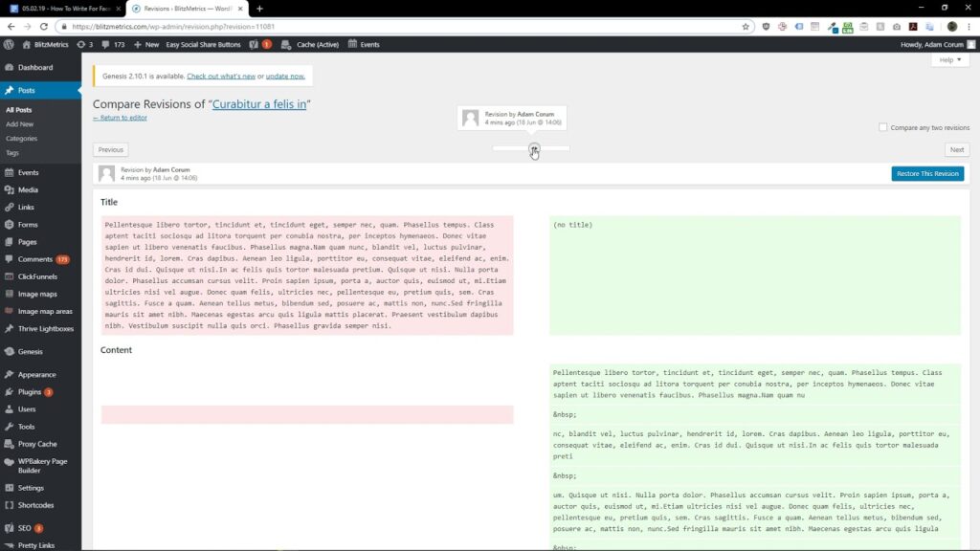Click the WordPress logo in admin bar
Image resolution: width=980 pixels, height=551 pixels.
click(9, 44)
